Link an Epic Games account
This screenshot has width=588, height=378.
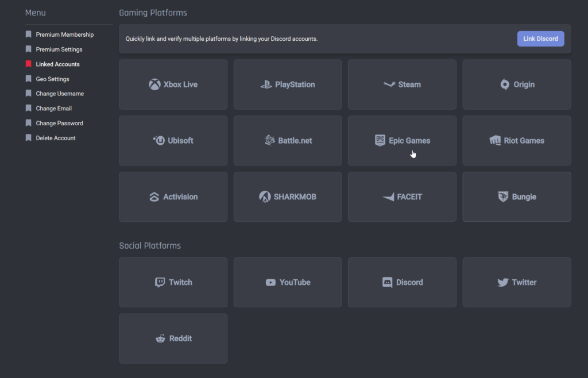point(402,141)
